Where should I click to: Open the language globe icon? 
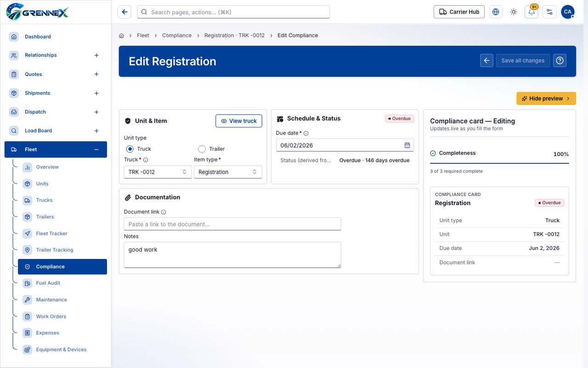(x=496, y=12)
